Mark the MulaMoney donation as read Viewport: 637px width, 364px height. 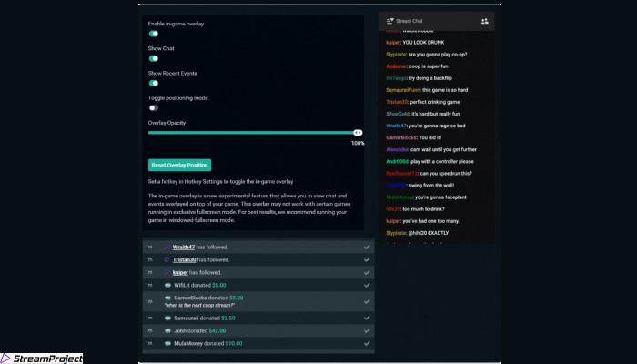pos(367,343)
